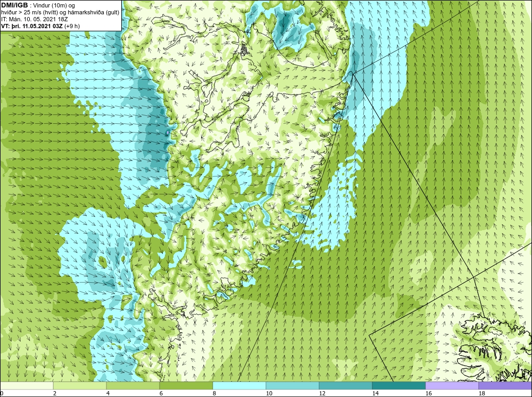The height and width of the screenshot is (397, 532).
Task: Click the 16–18 m/s light purple swatch
Action: pyautogui.click(x=452, y=385)
